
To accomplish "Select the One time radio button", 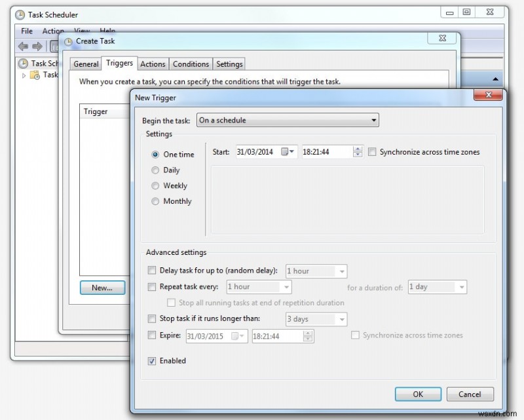I will tap(155, 155).
